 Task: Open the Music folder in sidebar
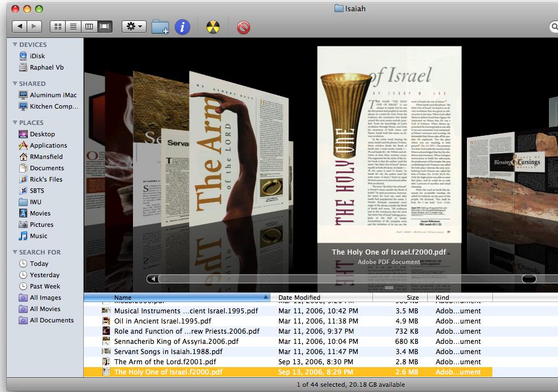pos(38,236)
